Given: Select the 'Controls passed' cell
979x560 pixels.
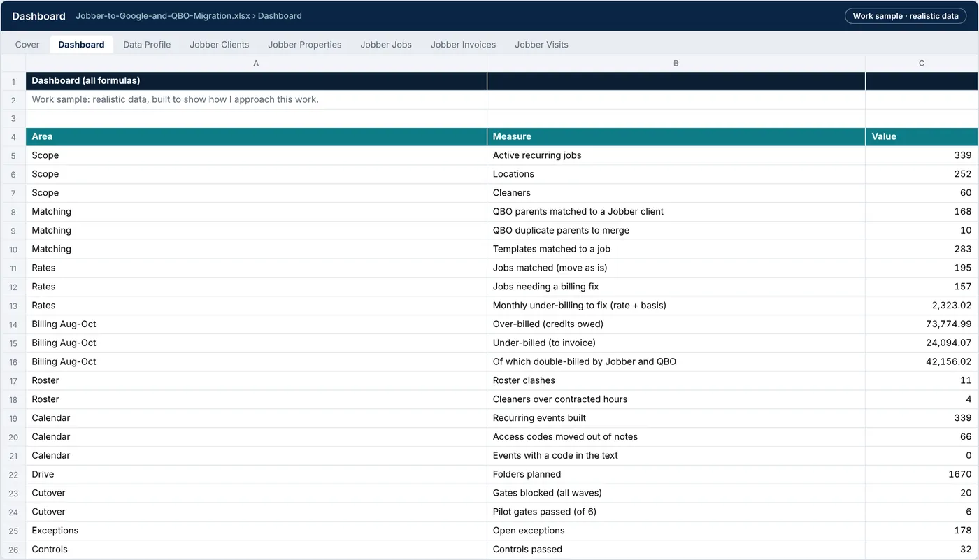Looking at the screenshot, I should point(676,550).
